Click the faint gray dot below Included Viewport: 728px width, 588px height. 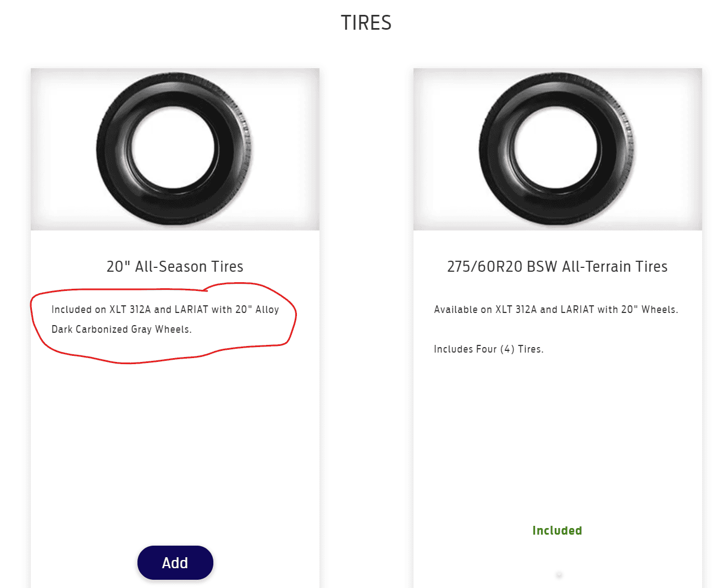(x=559, y=575)
